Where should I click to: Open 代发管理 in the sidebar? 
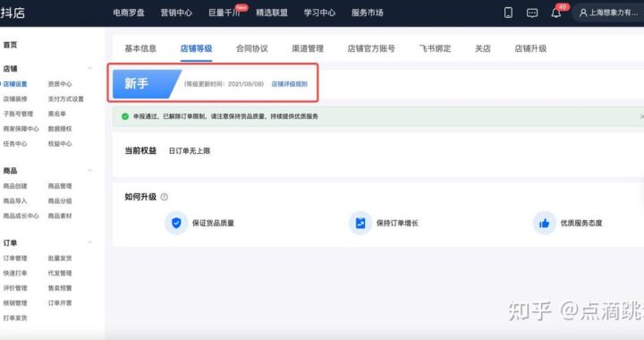(x=60, y=273)
